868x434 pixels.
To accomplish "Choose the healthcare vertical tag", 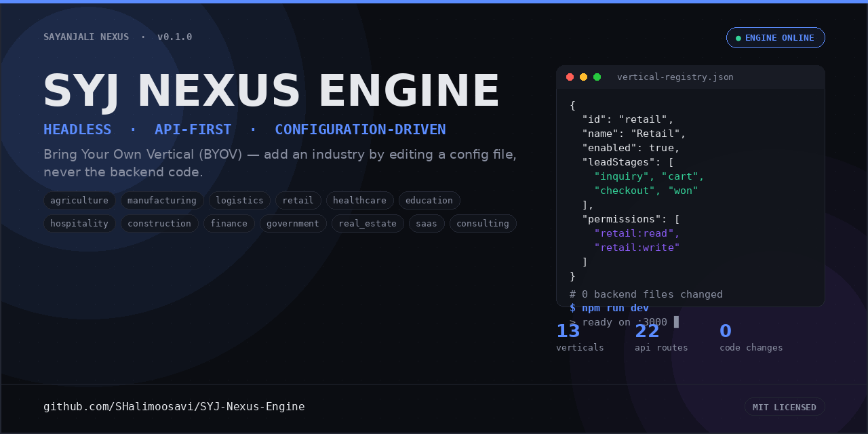I will 360,201.
